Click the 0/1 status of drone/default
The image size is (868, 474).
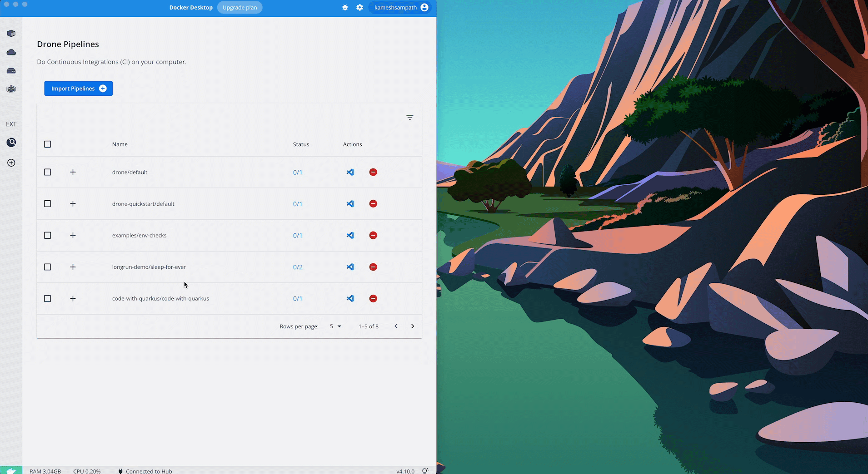pyautogui.click(x=298, y=173)
